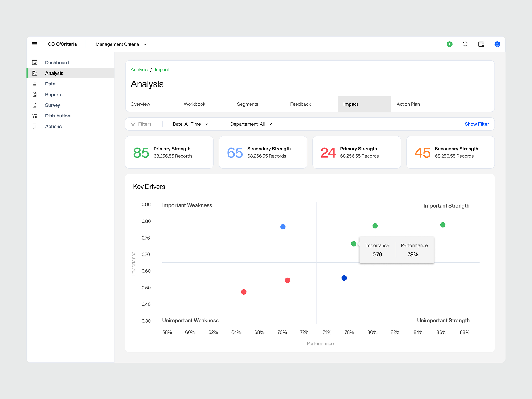532x399 pixels.
Task: Open the Date: All Time dropdown
Action: click(190, 124)
